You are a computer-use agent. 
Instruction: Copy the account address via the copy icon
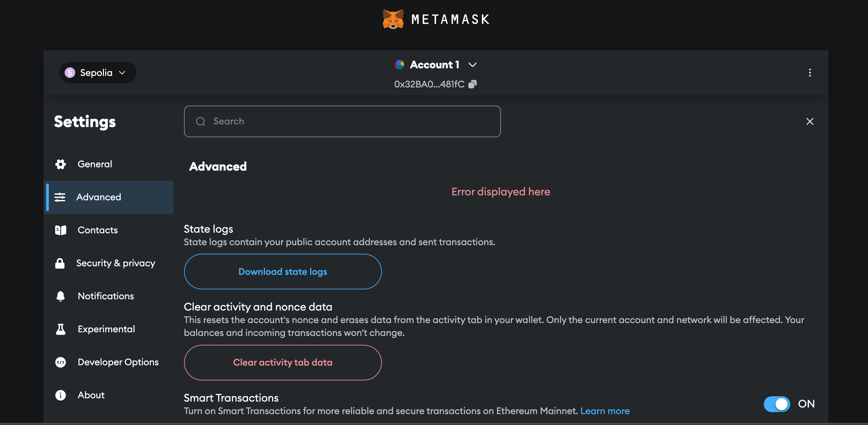coord(472,84)
